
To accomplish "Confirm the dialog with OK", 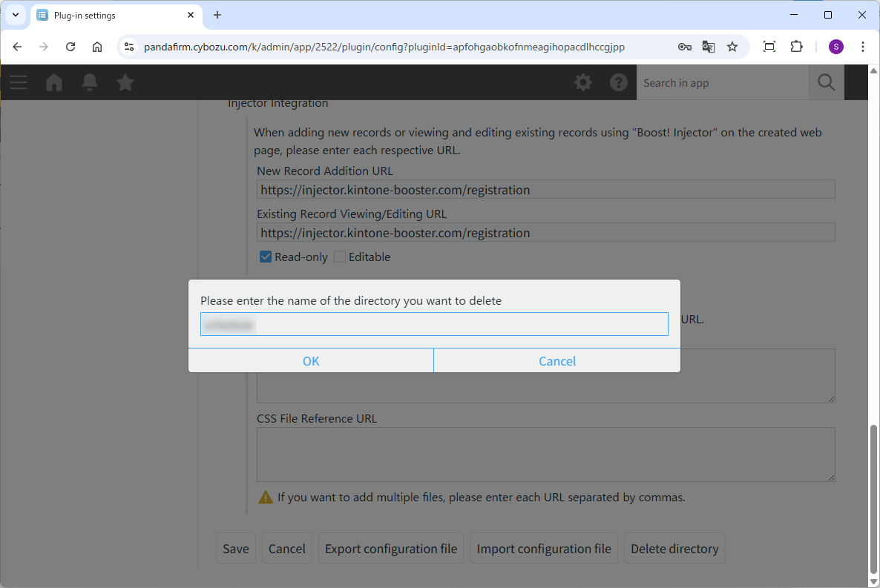I will pyautogui.click(x=311, y=361).
